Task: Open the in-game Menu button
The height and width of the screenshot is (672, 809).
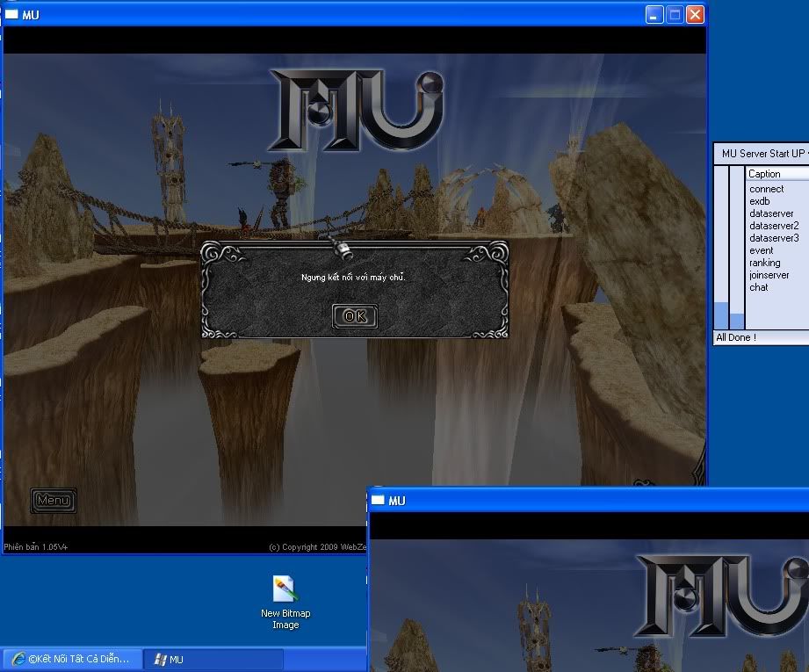Action: [x=53, y=500]
